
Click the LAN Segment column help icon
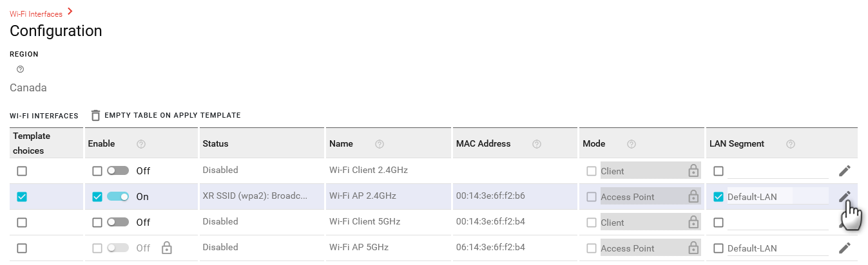[x=791, y=144]
